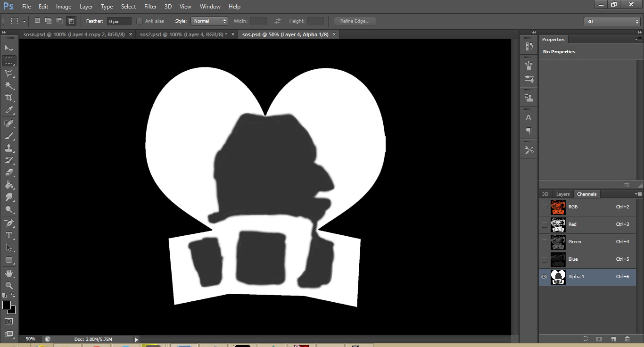The height and width of the screenshot is (347, 644).
Task: Enable the Anti-alias checkbox
Action: tap(140, 21)
